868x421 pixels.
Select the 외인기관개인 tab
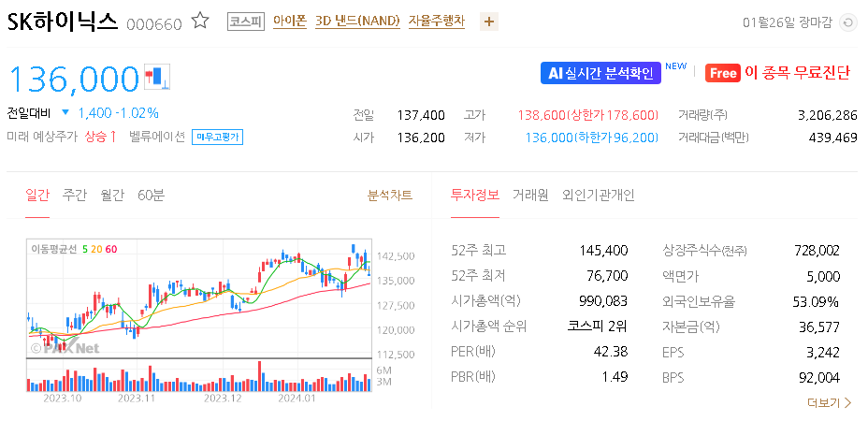point(599,195)
